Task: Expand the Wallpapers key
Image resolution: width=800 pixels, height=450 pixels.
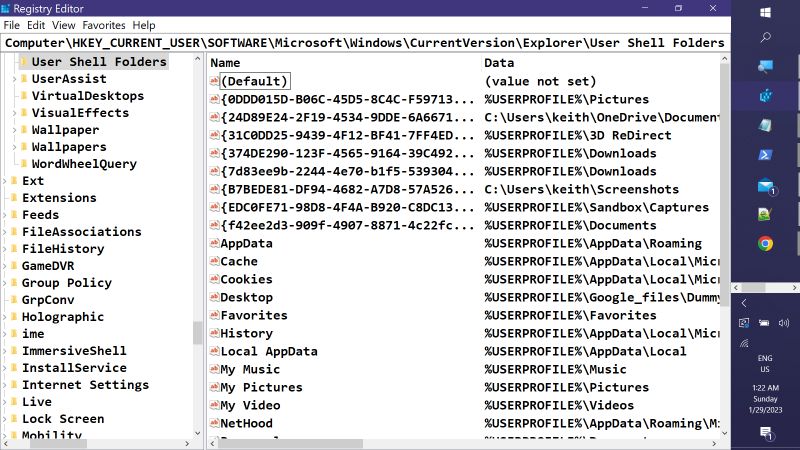Action: coord(14,147)
